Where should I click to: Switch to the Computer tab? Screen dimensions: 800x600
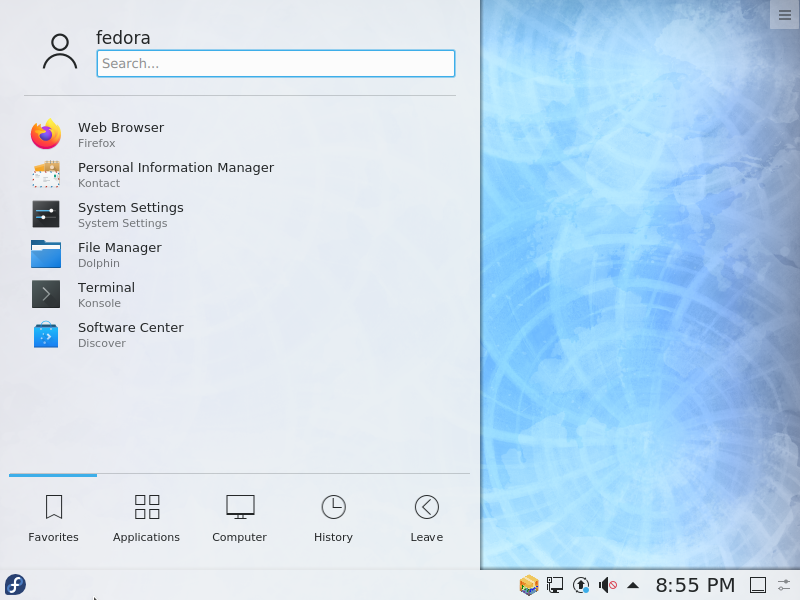(x=240, y=519)
